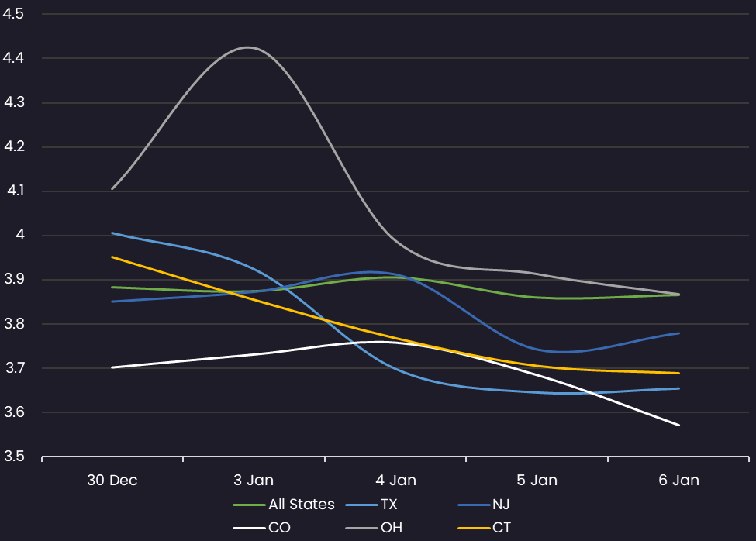Image resolution: width=756 pixels, height=541 pixels.
Task: Click the 30 Dec axis label
Action: click(112, 481)
